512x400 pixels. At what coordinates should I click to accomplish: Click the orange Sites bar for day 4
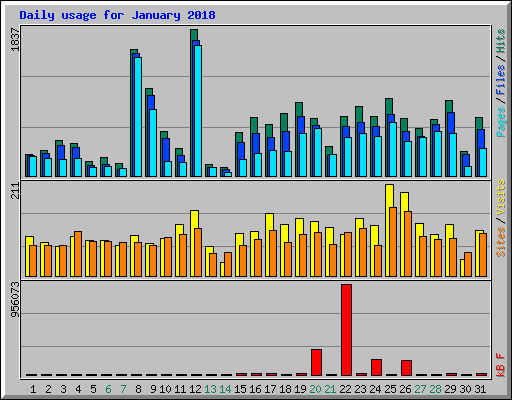78,254
